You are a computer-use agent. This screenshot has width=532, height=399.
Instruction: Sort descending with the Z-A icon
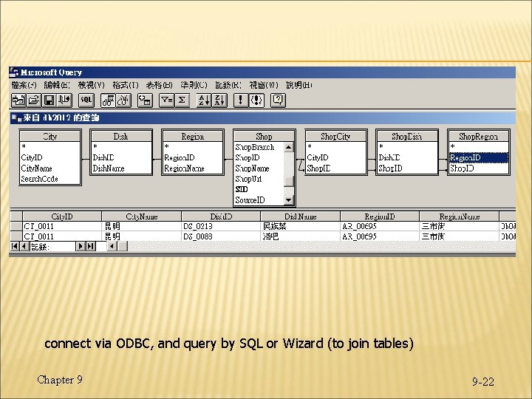219,100
